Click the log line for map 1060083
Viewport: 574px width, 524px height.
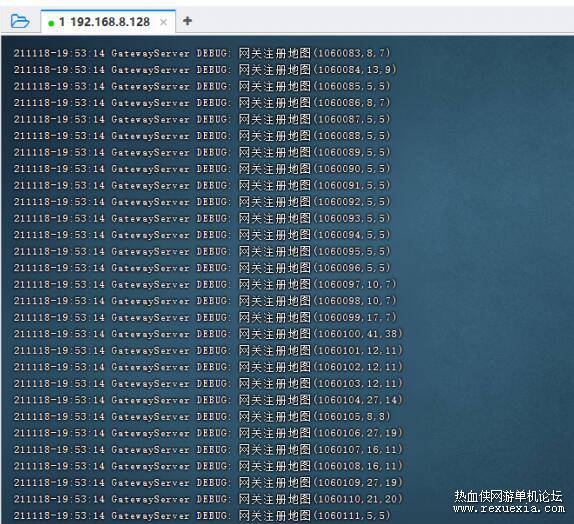point(202,53)
